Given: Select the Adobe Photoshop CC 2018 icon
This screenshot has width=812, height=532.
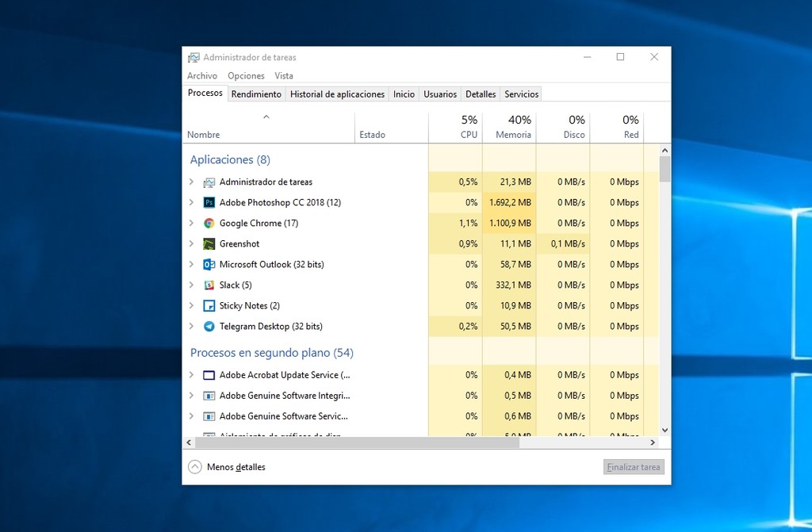Looking at the screenshot, I should [x=209, y=202].
